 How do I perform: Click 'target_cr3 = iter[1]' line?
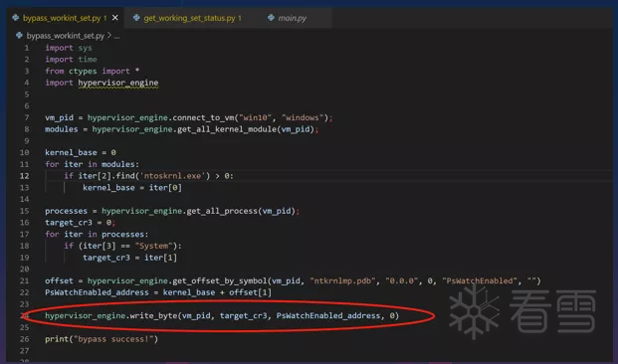click(x=130, y=258)
